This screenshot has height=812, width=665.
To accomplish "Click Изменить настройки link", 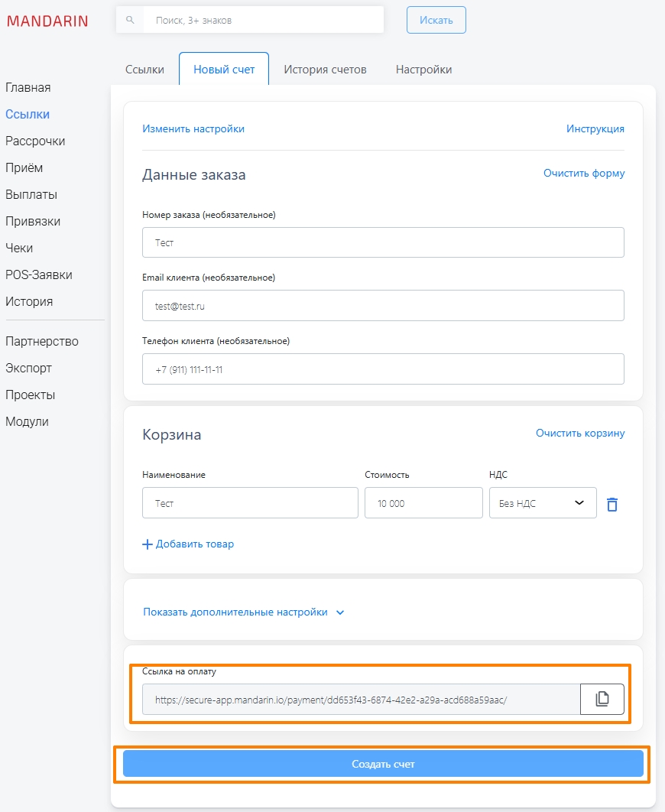I will point(193,128).
